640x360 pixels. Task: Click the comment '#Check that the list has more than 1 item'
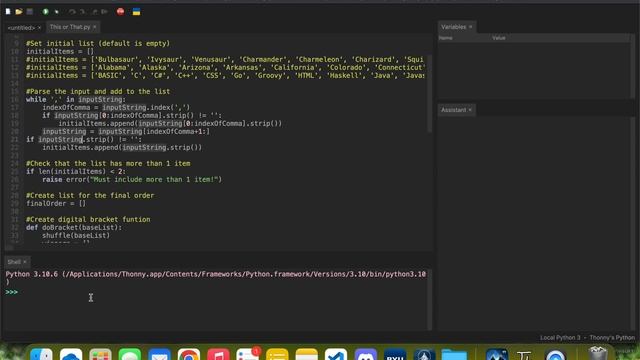108,164
